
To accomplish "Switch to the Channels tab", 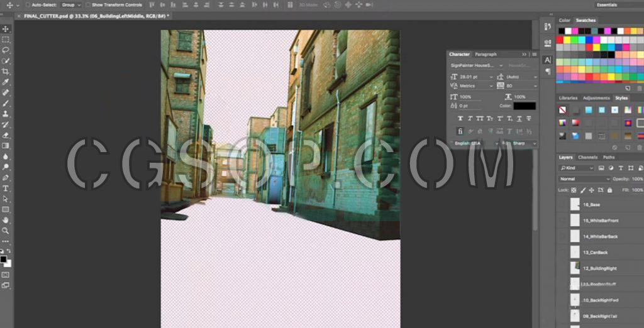I will point(588,157).
